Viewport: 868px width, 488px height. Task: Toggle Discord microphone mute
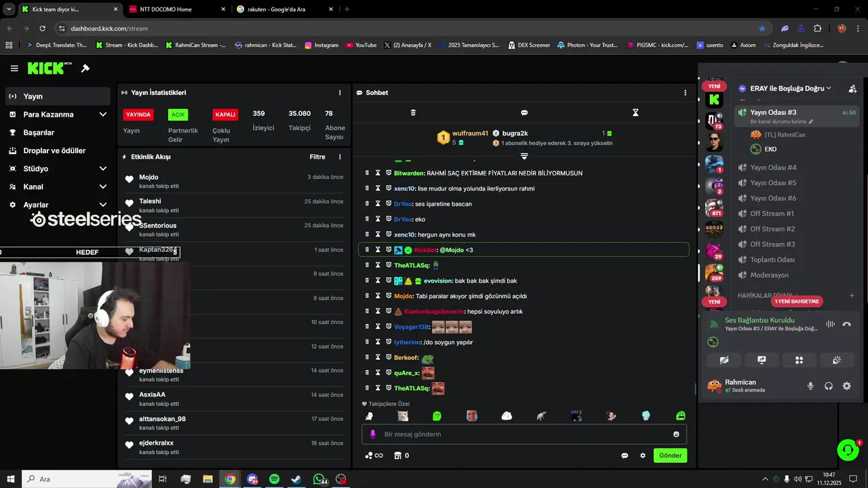[x=810, y=386]
